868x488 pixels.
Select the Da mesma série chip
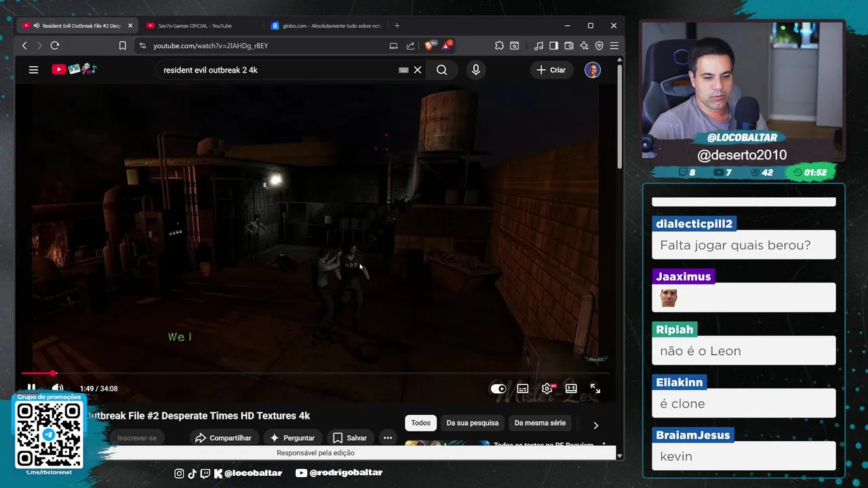(x=540, y=423)
